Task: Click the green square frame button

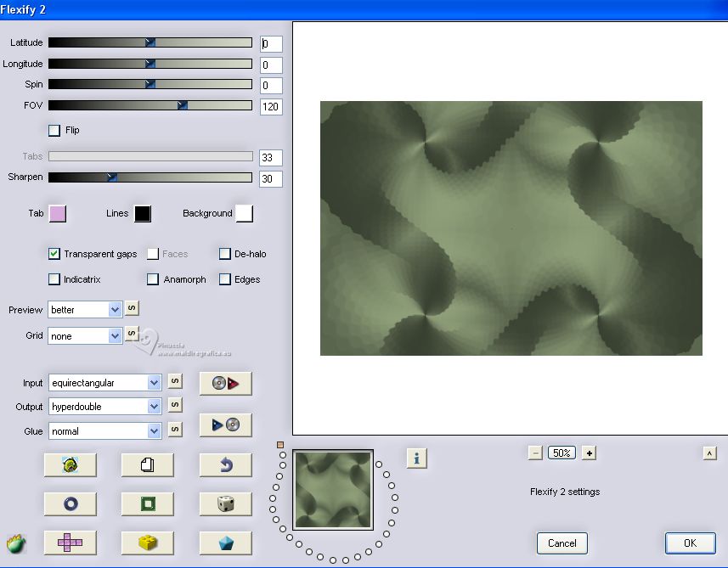Action: point(147,503)
